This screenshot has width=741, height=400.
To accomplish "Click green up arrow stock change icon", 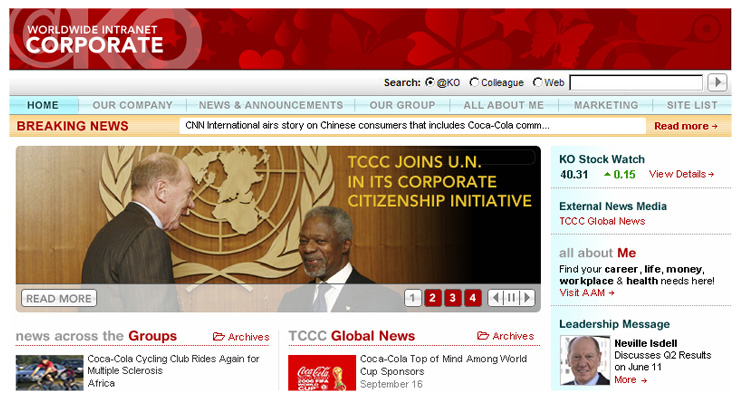I will [607, 174].
